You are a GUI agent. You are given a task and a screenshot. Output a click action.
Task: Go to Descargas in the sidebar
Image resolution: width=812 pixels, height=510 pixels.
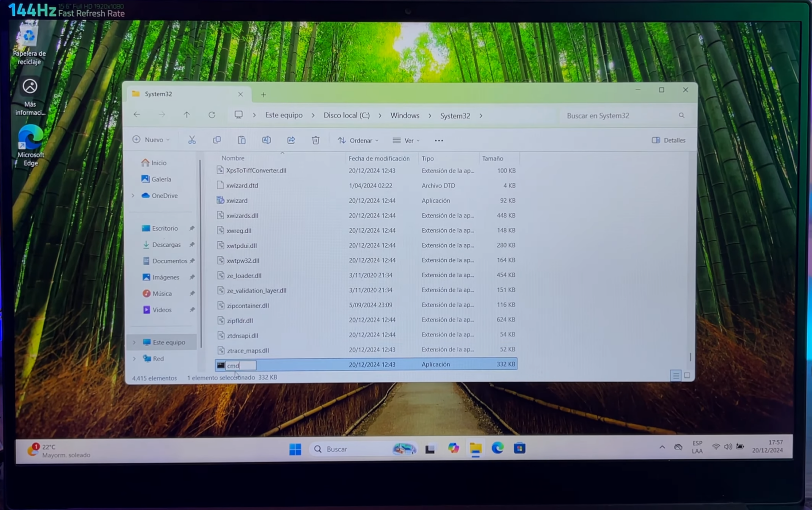click(x=166, y=244)
